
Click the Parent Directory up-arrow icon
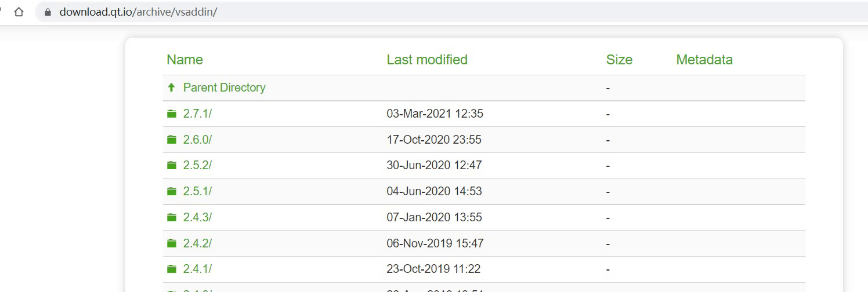(x=171, y=87)
